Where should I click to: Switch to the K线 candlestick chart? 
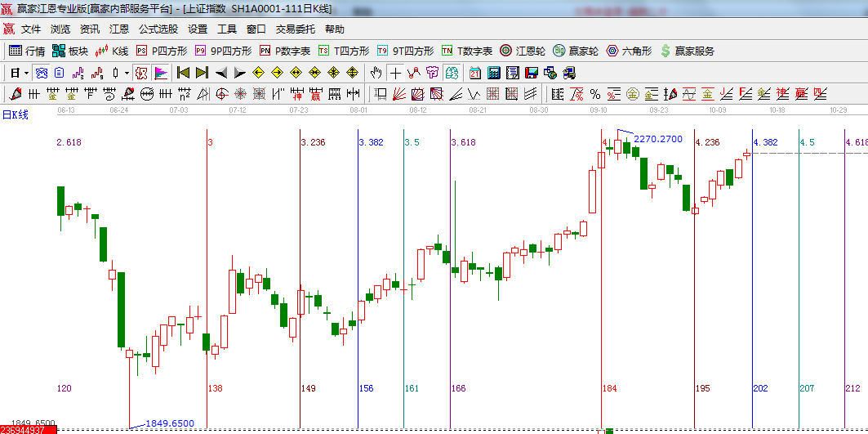pos(112,51)
